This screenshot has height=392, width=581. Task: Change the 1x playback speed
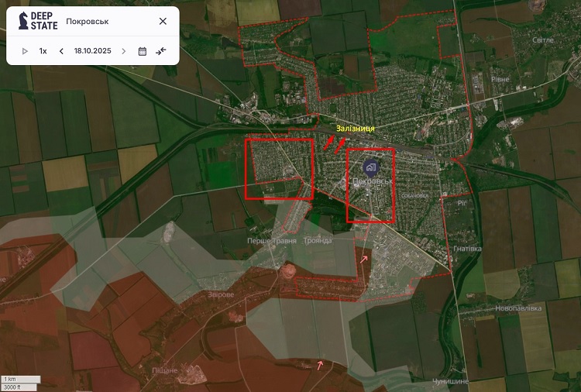(43, 51)
